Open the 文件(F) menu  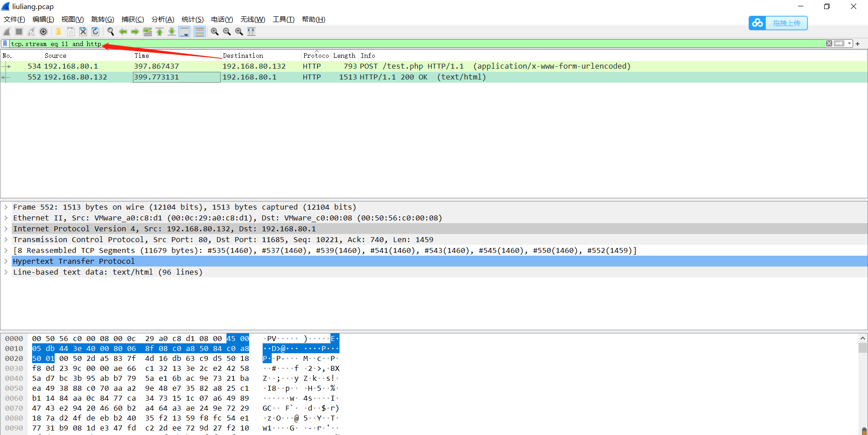point(14,19)
